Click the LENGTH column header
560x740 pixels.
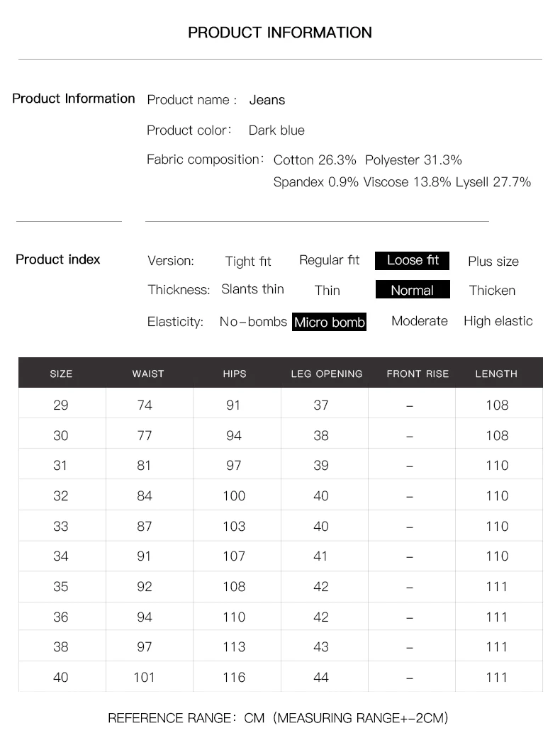[x=496, y=374]
